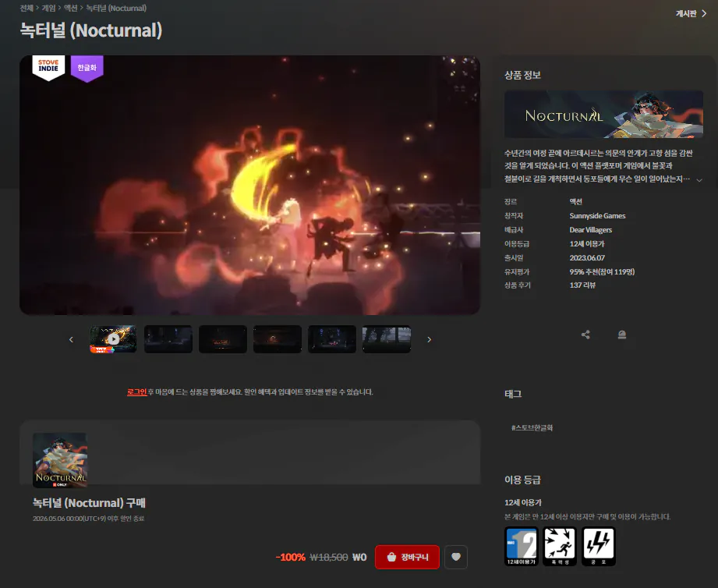718x588 pixels.
Task: Click the 액션 genre value
Action: click(575, 201)
